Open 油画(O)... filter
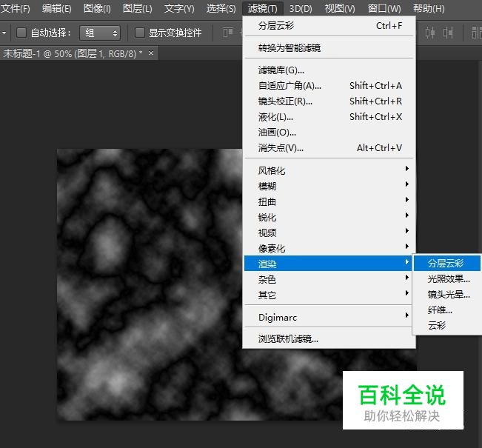This screenshot has width=482, height=448. [329, 133]
